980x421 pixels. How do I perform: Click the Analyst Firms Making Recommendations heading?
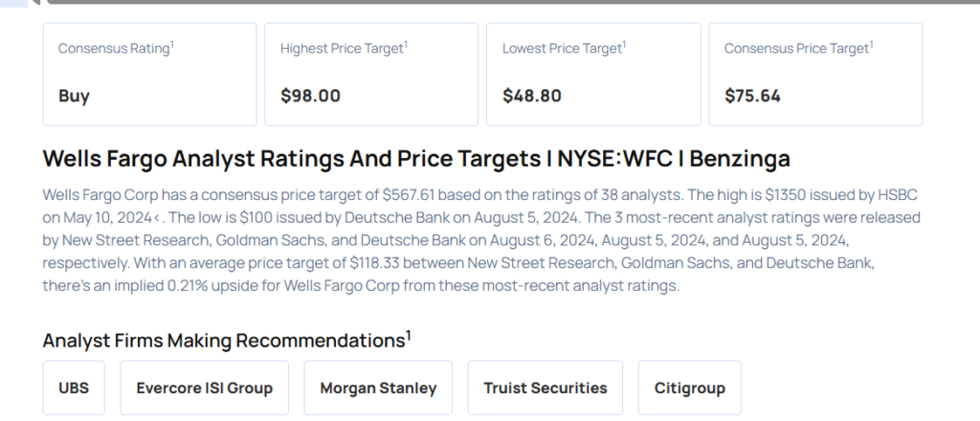coord(222,341)
